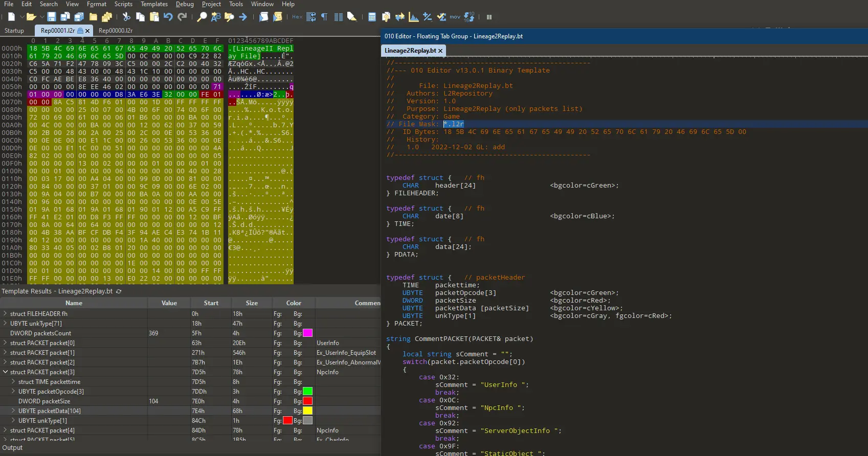Close the Rep00001.l2r tab
Viewport: 868px width, 456px height.
click(x=87, y=31)
